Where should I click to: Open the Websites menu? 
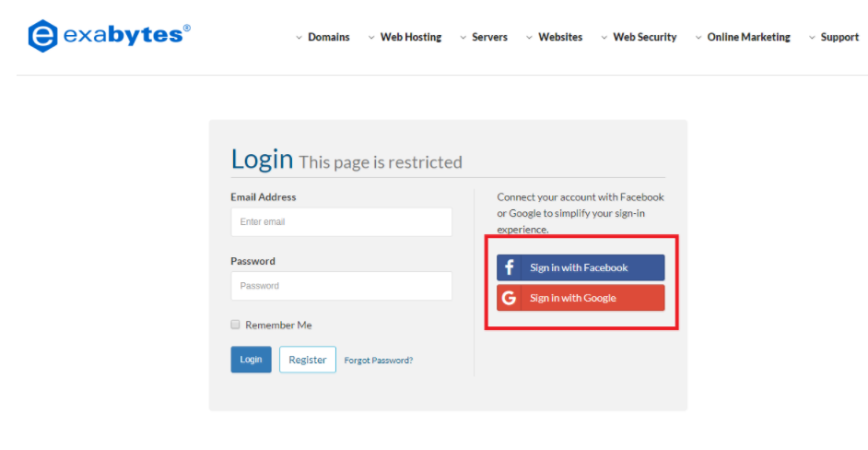560,37
